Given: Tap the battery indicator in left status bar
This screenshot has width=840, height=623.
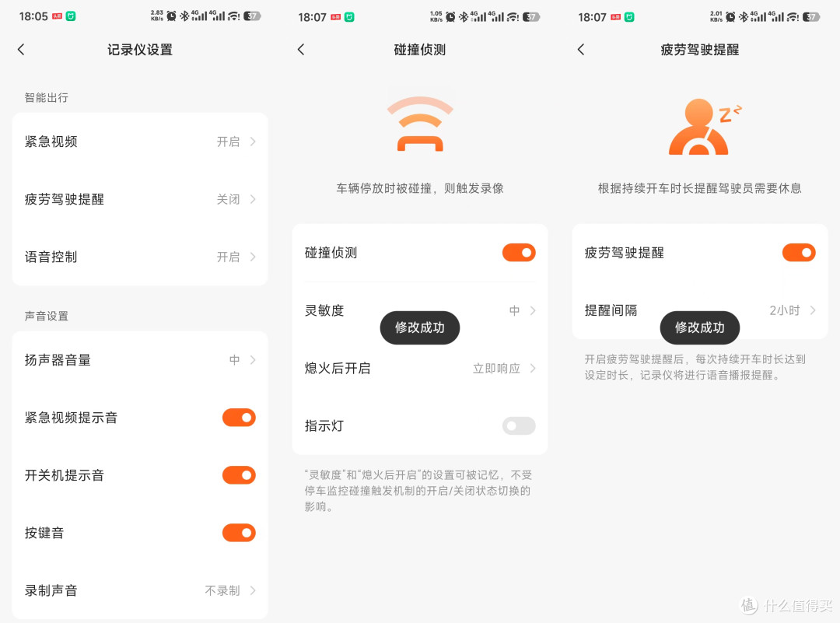Looking at the screenshot, I should (x=252, y=16).
